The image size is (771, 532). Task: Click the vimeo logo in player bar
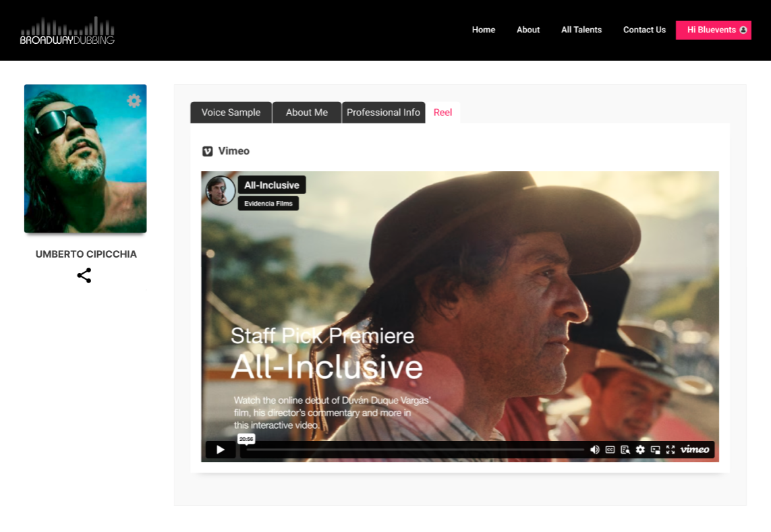[695, 449]
